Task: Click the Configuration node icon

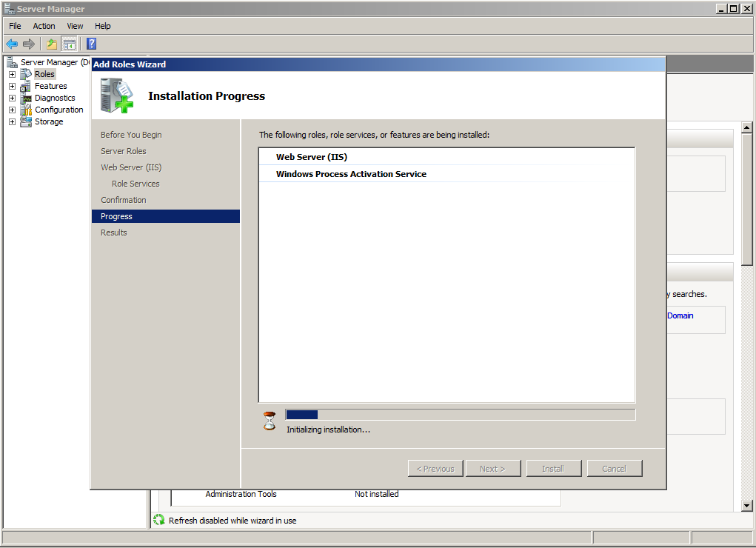Action: click(26, 110)
